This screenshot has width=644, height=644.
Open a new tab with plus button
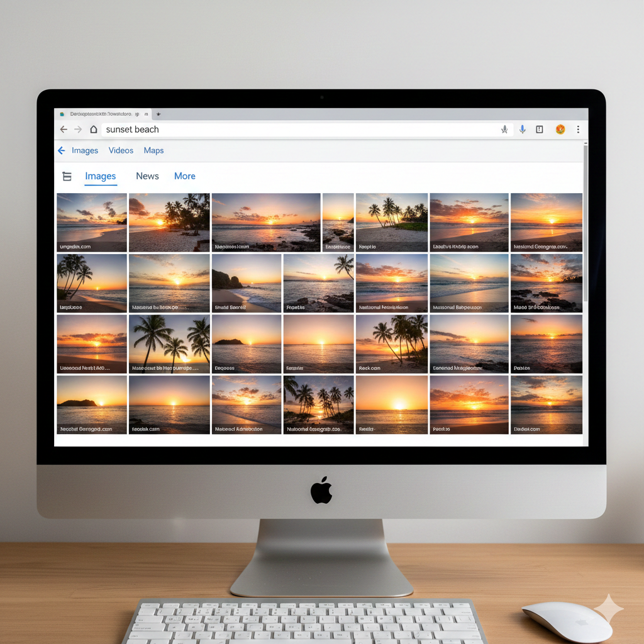158,114
